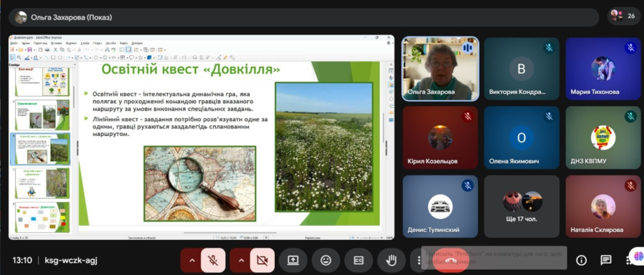Expand audio settings arrow beside microphone
The height and width of the screenshot is (275, 644).
(x=192, y=260)
